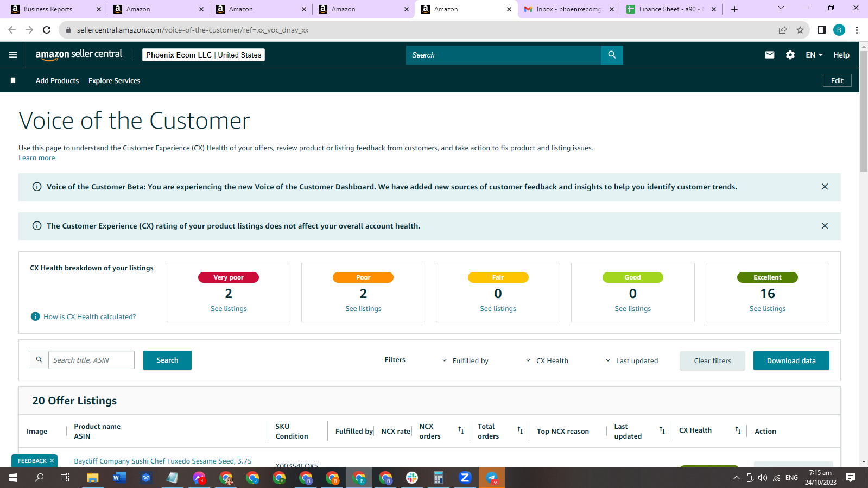The image size is (868, 488).
Task: Click Clear filters button
Action: click(x=712, y=360)
